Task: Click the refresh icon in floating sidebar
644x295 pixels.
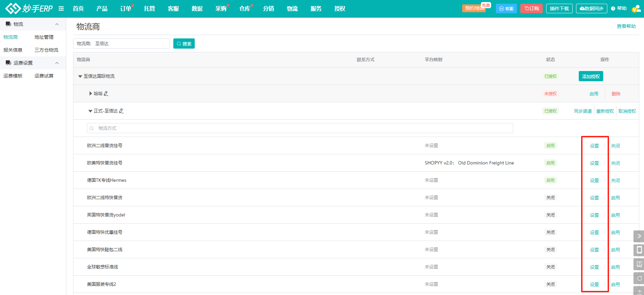Action: click(639, 278)
